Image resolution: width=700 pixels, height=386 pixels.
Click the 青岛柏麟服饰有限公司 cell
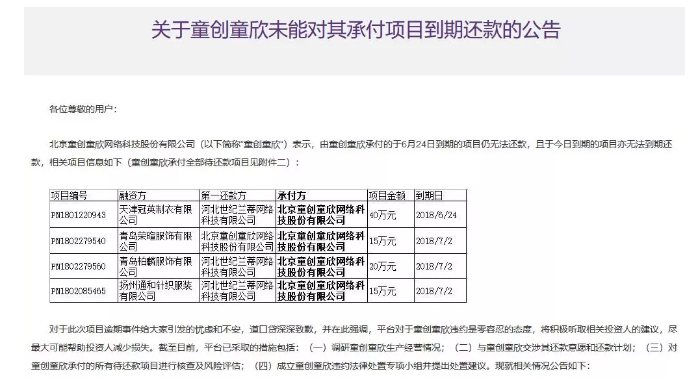158,266
